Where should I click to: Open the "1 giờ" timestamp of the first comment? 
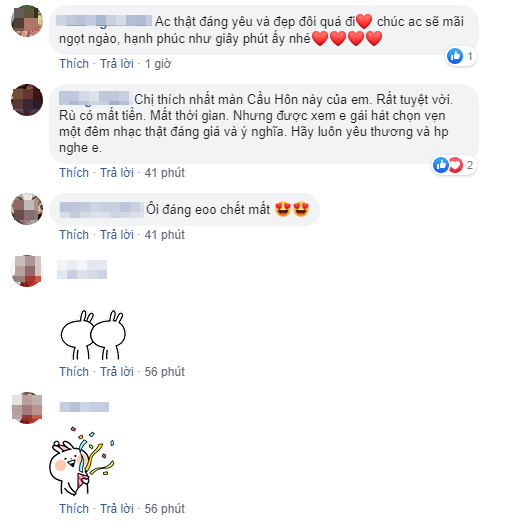point(158,64)
